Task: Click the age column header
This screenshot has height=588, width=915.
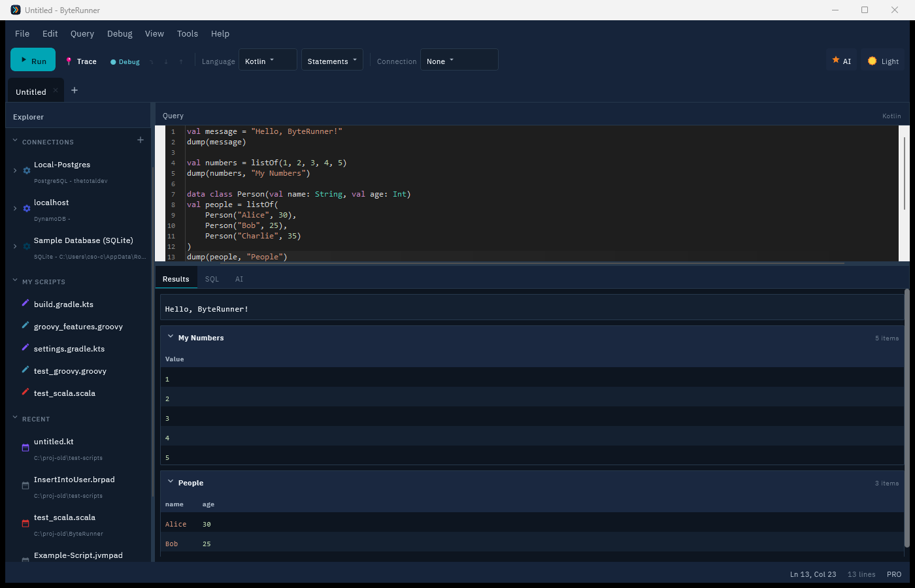Action: 208,504
